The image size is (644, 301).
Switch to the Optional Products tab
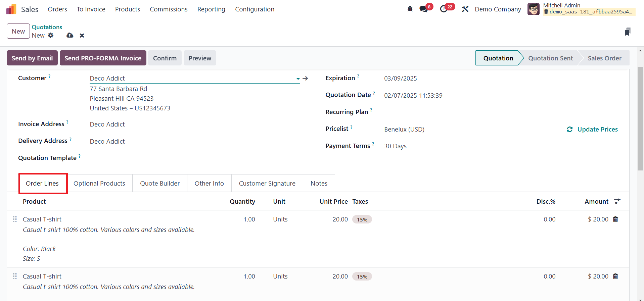click(x=99, y=183)
